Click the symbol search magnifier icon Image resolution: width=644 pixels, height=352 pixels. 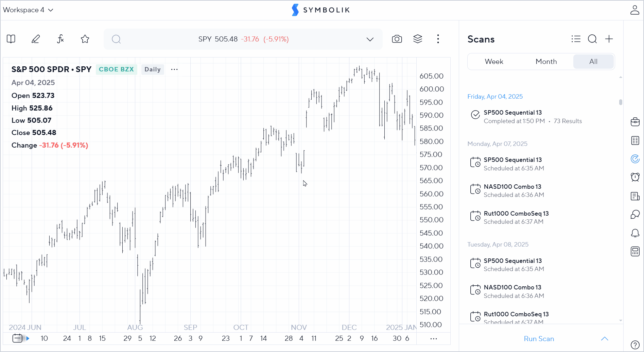tap(116, 39)
